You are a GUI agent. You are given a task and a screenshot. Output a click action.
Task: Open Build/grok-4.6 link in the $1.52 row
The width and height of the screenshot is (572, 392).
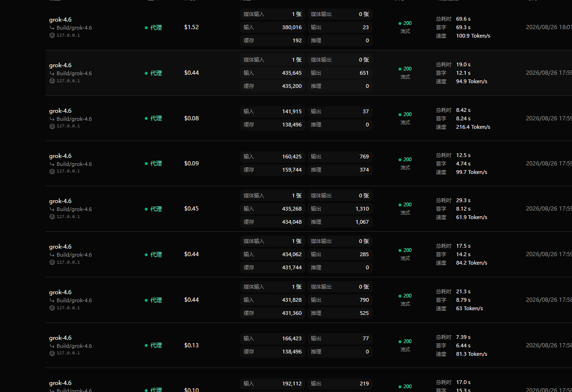click(74, 28)
